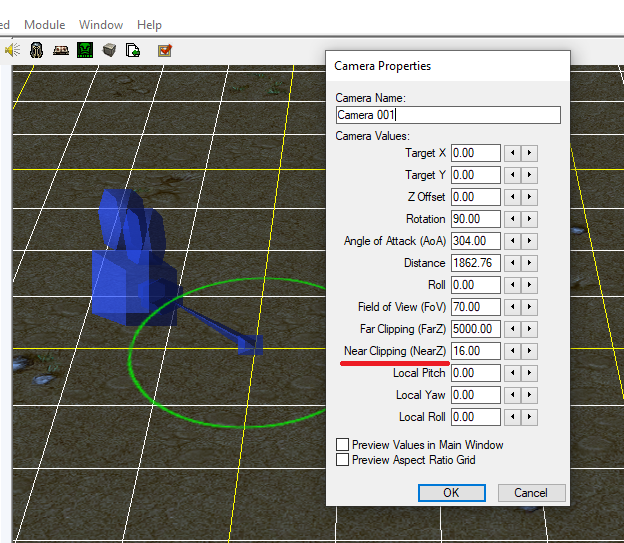Click the Z Offset value field
Screen dimensions: 624x543
click(476, 197)
